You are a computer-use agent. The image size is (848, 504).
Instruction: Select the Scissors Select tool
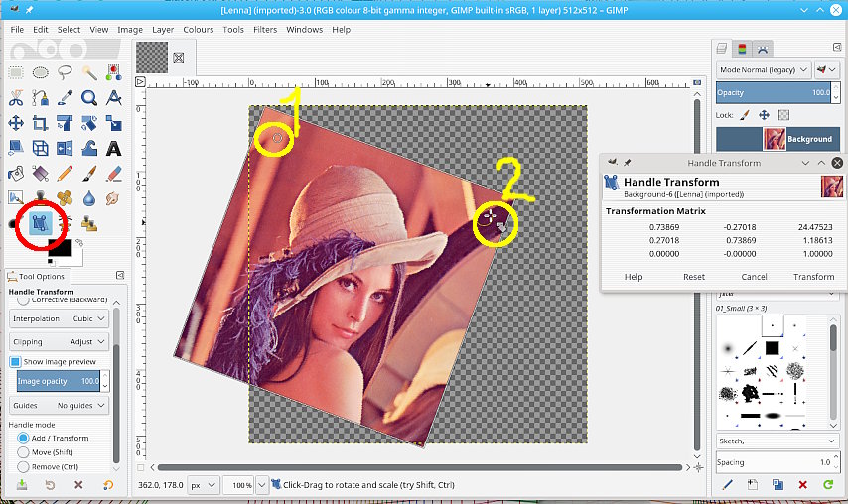(16, 97)
